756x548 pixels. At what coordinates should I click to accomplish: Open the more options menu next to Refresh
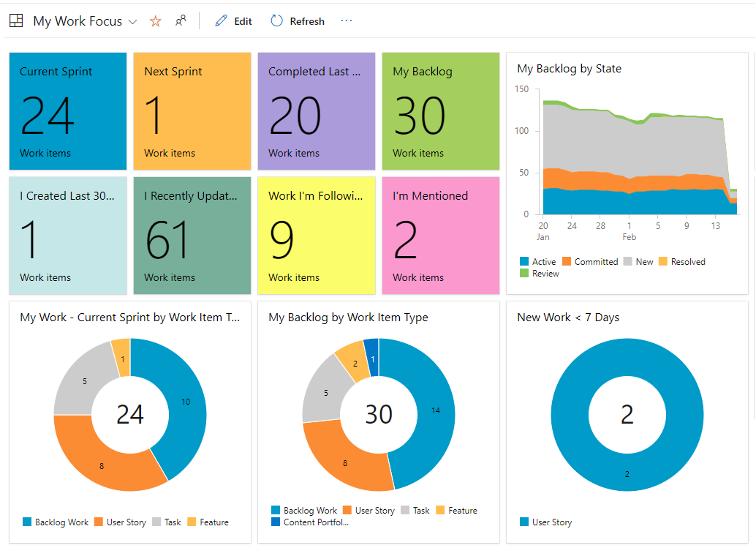(347, 20)
